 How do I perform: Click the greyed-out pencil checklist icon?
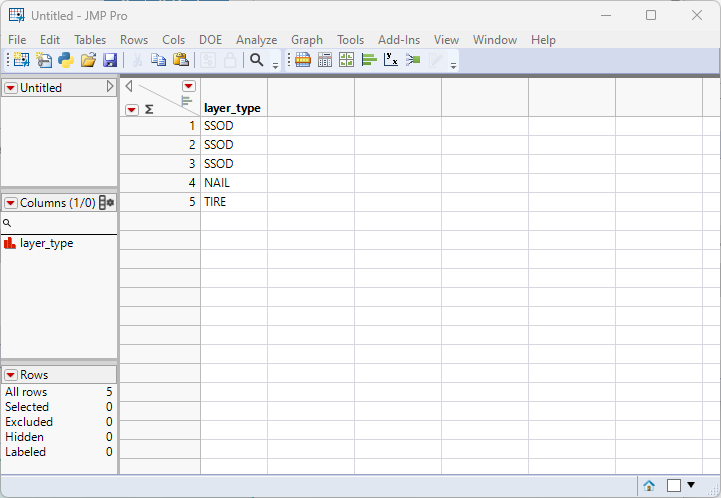pos(435,60)
